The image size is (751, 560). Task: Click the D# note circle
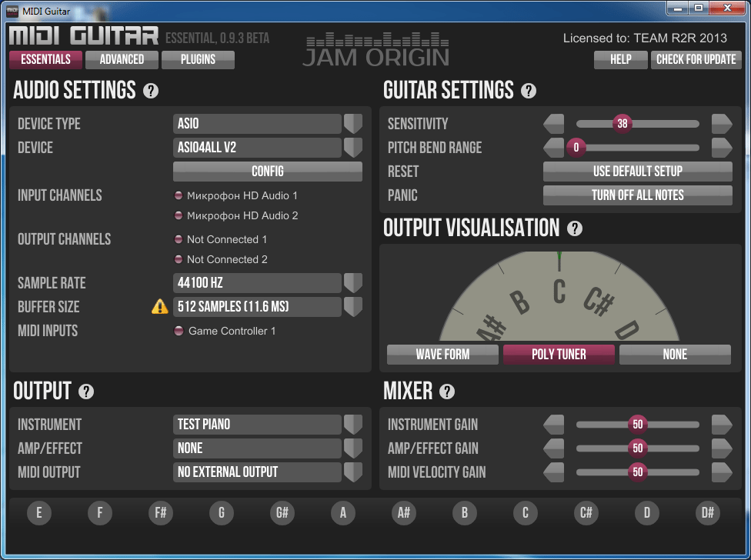point(707,513)
